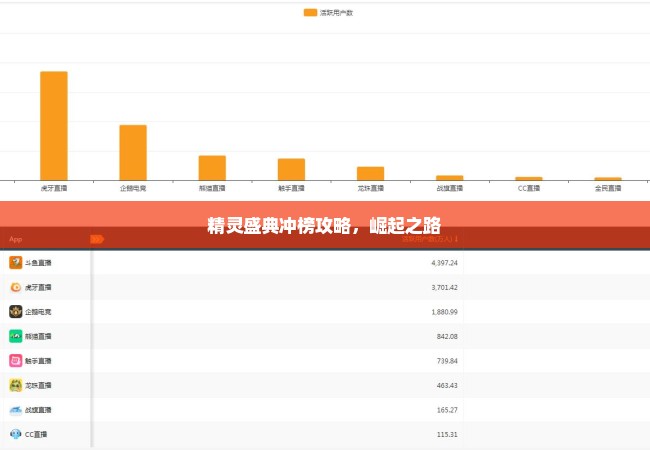Click the value 4,397.24
650x450 pixels.
(x=444, y=263)
